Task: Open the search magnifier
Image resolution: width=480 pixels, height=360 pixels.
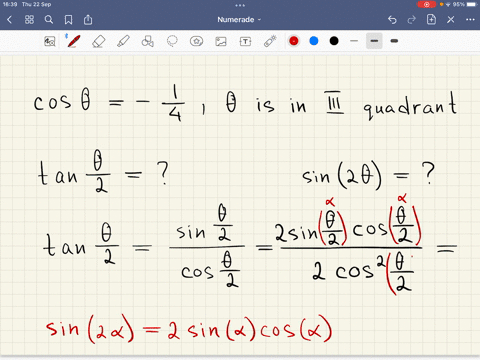Action: coord(49,20)
